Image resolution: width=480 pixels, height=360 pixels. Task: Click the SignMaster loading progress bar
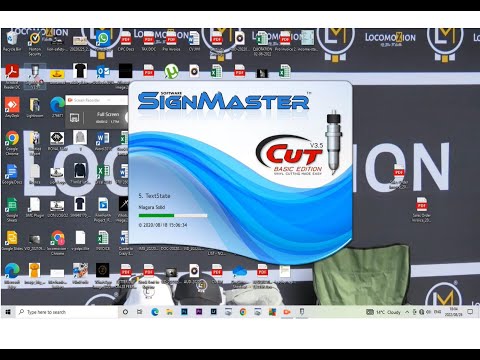click(173, 216)
